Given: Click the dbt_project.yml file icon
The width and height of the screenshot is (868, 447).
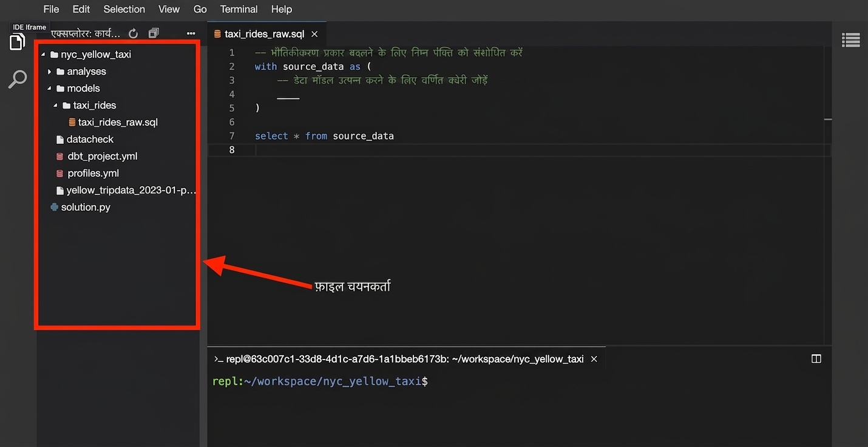Looking at the screenshot, I should pyautogui.click(x=59, y=156).
